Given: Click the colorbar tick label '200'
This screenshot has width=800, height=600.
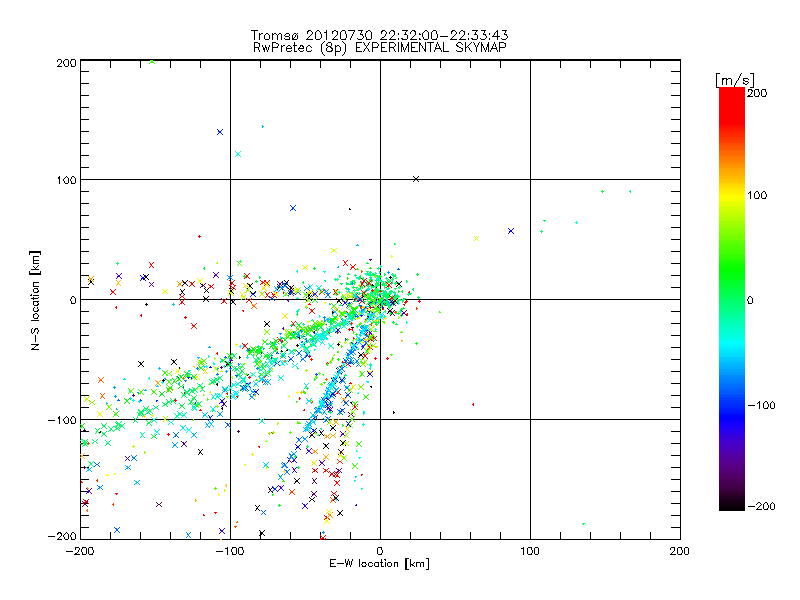Looking at the screenshot, I should [x=757, y=93].
